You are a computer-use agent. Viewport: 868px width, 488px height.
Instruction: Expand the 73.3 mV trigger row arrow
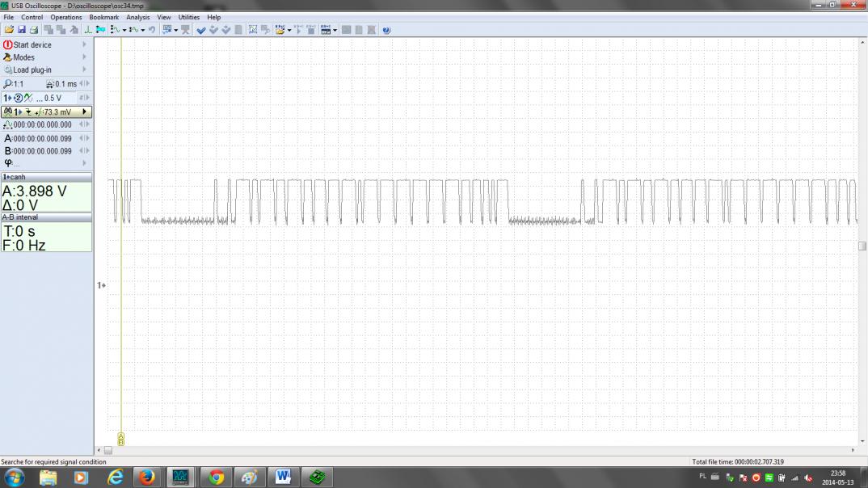pyautogui.click(x=85, y=111)
